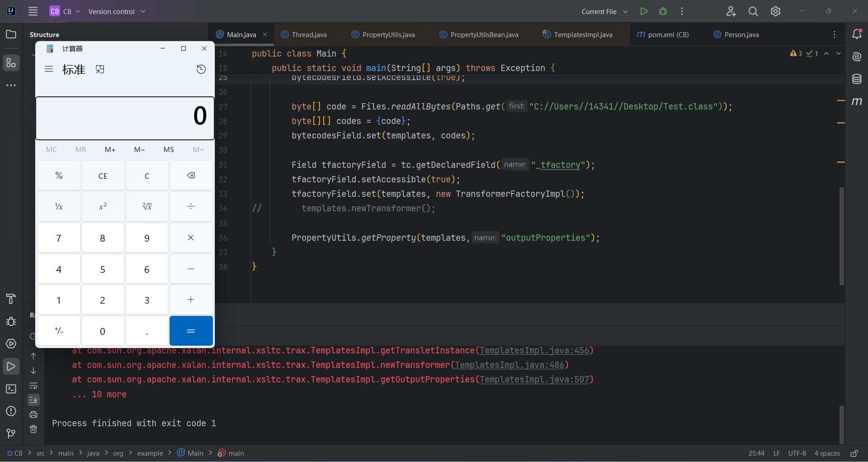Screen dimensions: 868x462
Task: Toggle the Structure tool window icon
Action: point(11,62)
